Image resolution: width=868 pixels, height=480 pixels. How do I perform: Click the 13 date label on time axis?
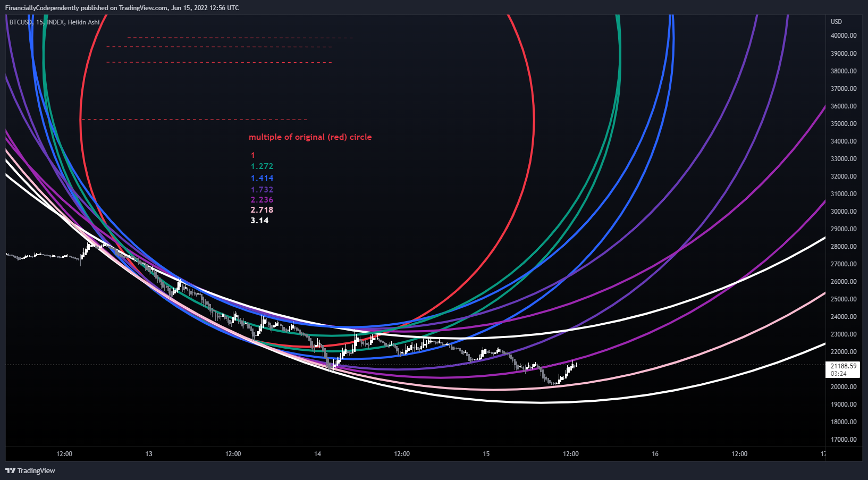(149, 453)
